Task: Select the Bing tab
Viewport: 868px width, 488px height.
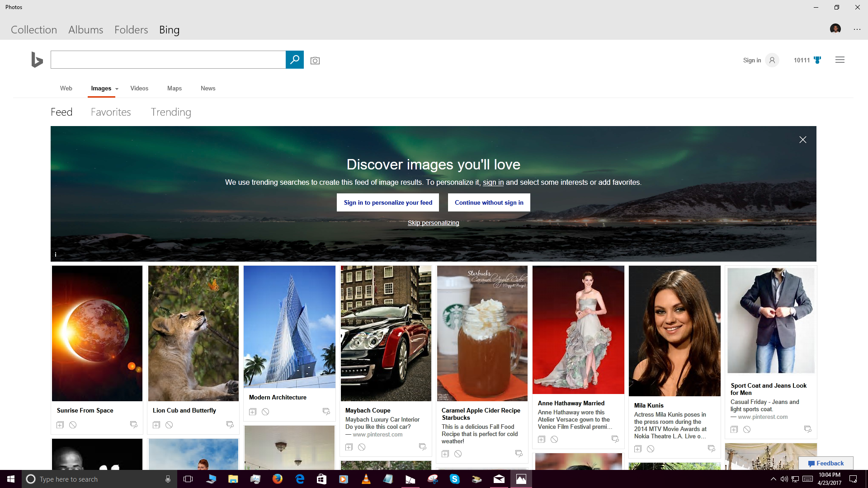Action: coord(169,30)
